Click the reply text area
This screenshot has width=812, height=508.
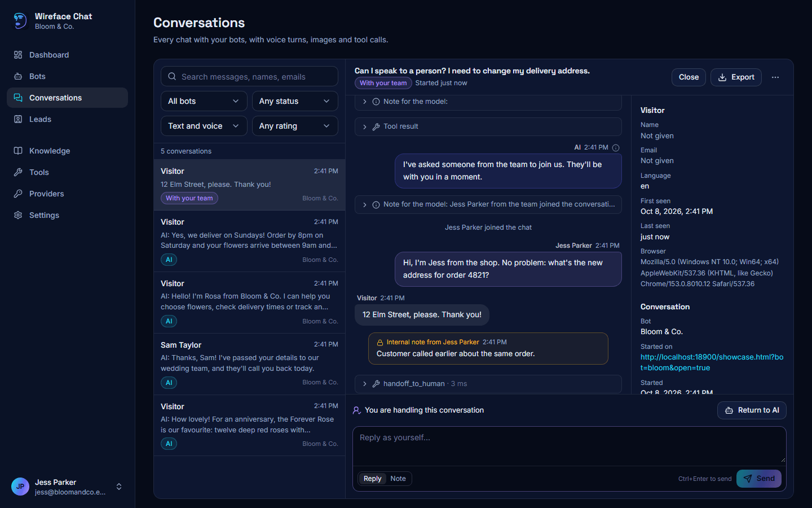coord(570,446)
